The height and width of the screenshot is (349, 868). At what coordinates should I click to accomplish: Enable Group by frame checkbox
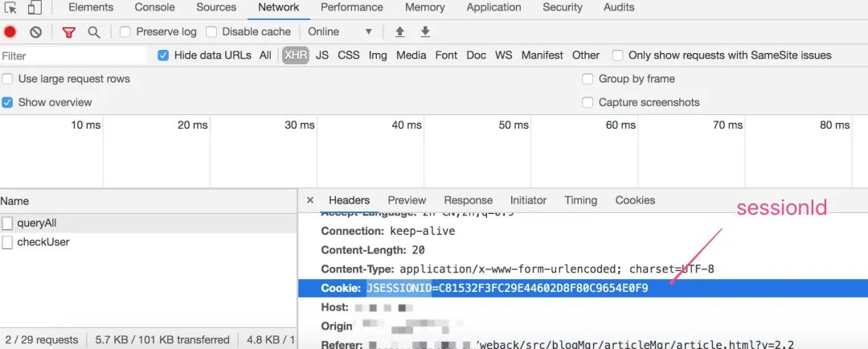(x=588, y=79)
